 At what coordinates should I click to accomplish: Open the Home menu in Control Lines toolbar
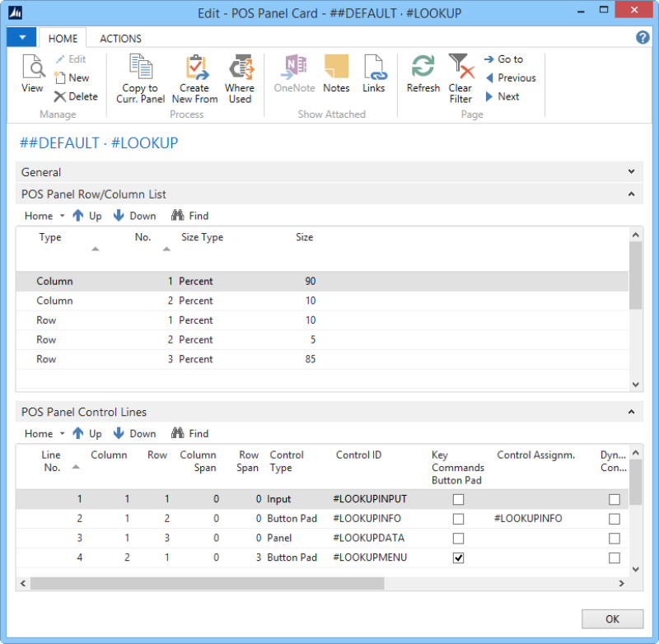pos(38,432)
